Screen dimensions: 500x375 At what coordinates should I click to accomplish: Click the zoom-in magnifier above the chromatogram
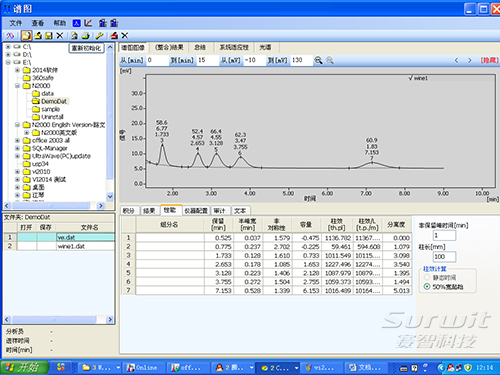pos(318,60)
